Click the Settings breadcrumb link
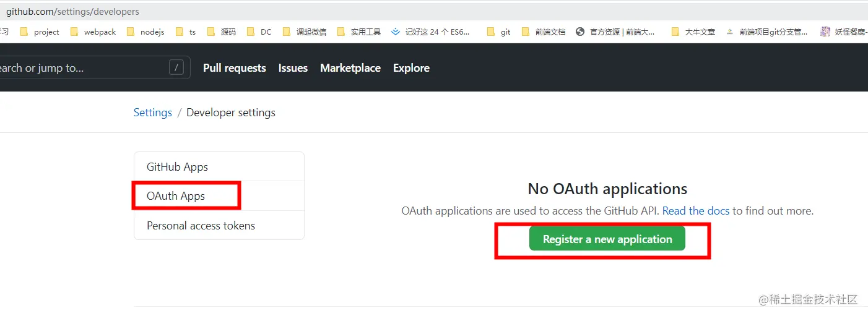The width and height of the screenshot is (868, 316). point(153,113)
